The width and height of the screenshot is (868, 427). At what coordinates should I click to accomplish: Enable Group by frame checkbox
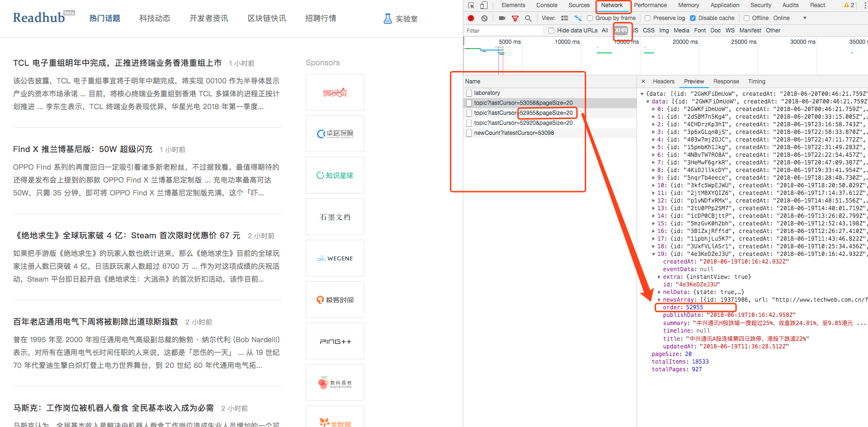click(x=590, y=18)
